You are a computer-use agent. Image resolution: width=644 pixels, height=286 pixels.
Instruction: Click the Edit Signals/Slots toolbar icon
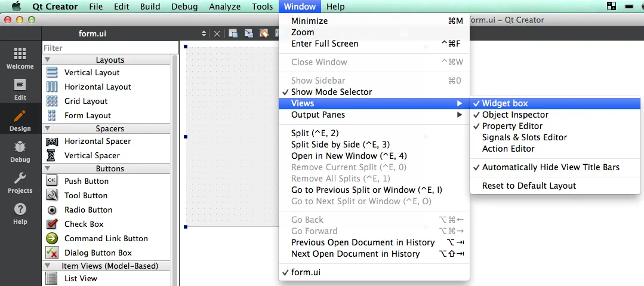click(248, 33)
